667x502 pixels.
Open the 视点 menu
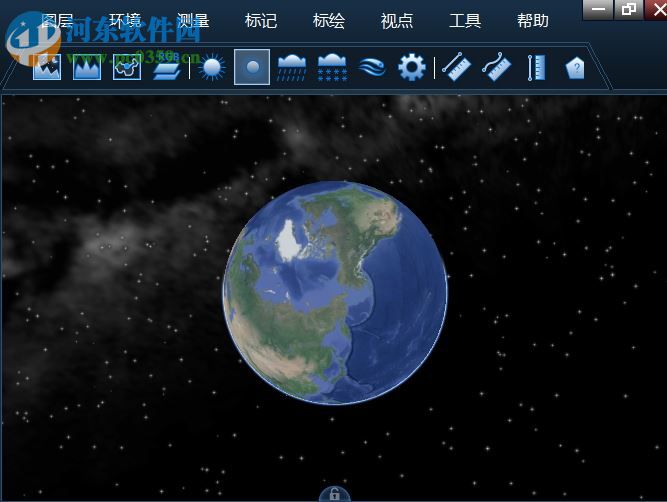point(397,20)
